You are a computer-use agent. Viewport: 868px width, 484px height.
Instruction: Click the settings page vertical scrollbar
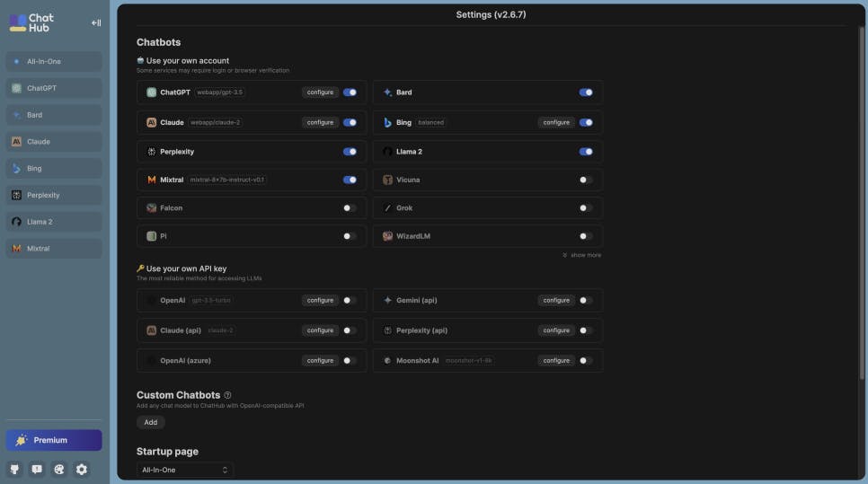(x=862, y=202)
